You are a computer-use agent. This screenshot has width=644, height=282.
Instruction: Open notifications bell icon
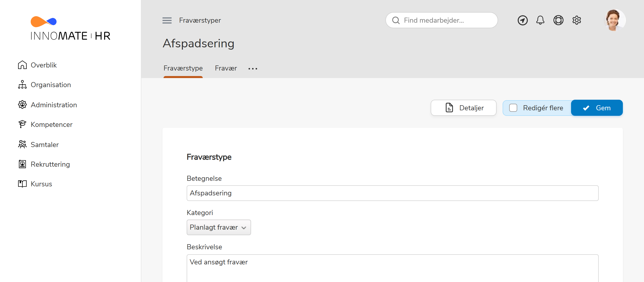[x=540, y=20]
